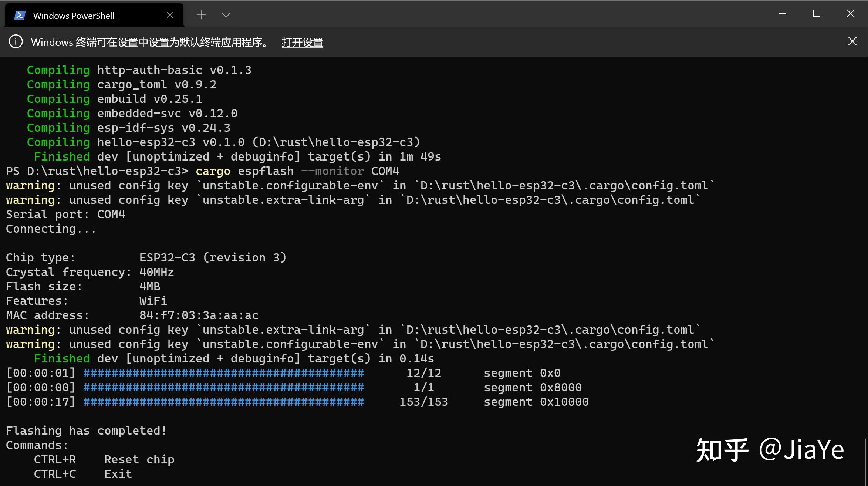
Task: Click the PowerShell icon on the tab
Action: tap(20, 15)
